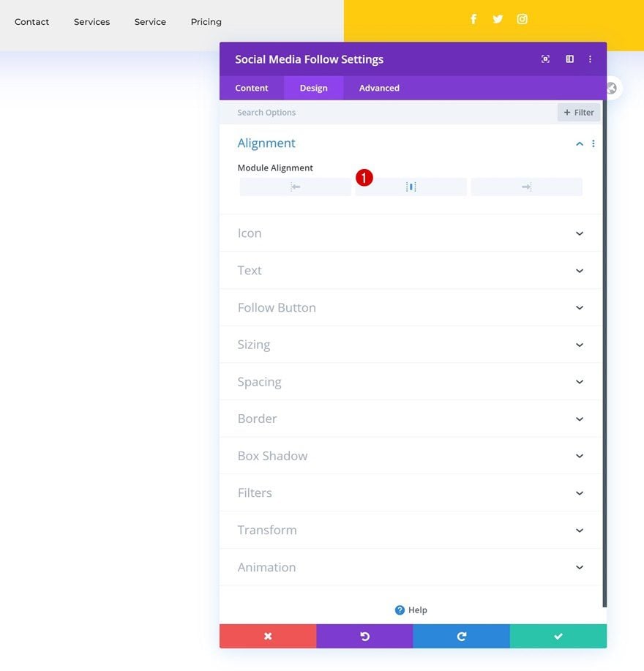Click the Filter button
Viewport: 644px width, 671px height.
click(x=579, y=112)
